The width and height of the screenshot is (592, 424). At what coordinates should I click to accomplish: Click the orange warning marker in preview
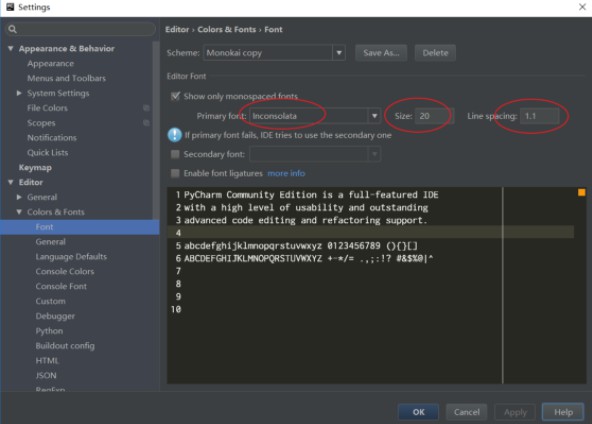pos(581,193)
